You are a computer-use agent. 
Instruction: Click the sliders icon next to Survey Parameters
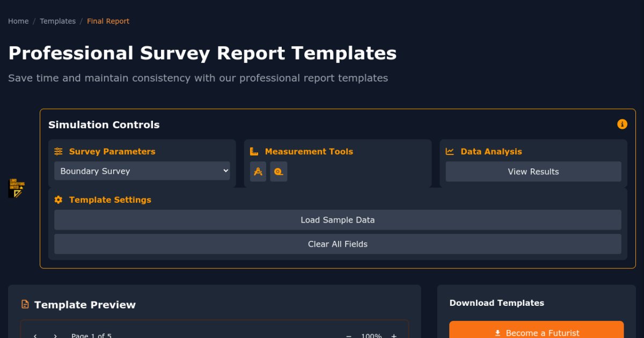(x=58, y=151)
